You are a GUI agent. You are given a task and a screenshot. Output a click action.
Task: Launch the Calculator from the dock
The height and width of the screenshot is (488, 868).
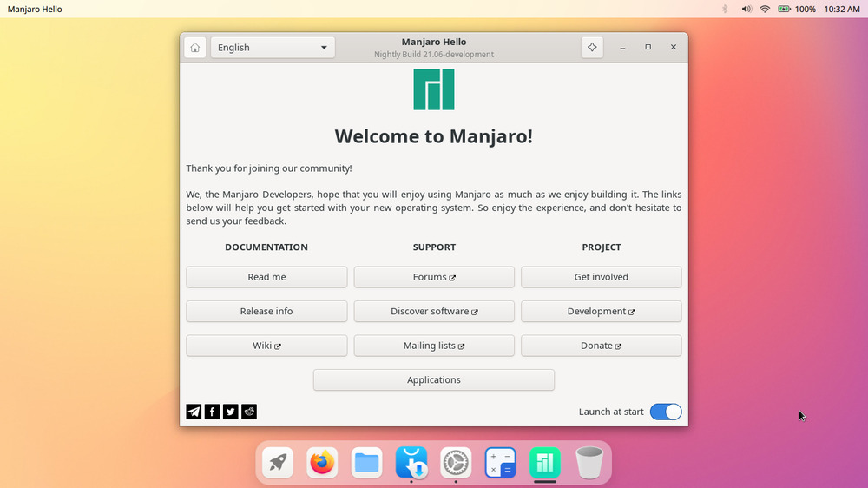point(501,462)
